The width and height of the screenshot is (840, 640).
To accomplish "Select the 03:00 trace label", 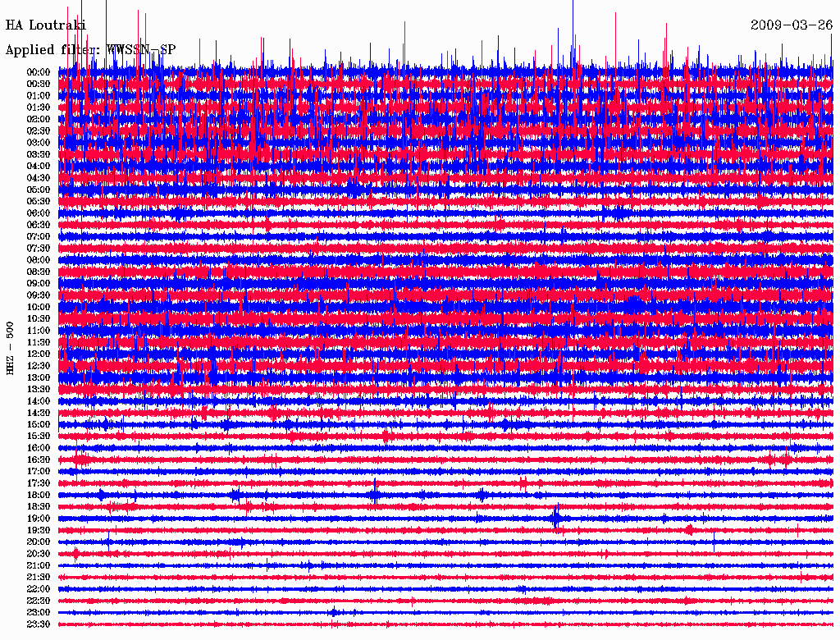I will 39,143.
